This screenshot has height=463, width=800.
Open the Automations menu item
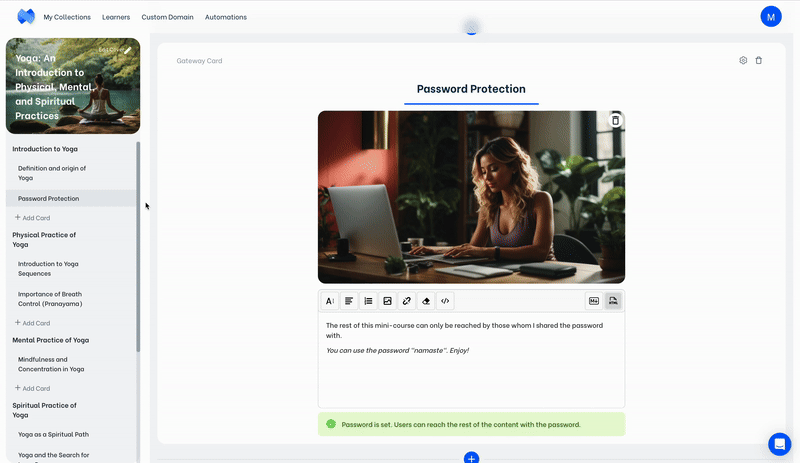tap(226, 17)
